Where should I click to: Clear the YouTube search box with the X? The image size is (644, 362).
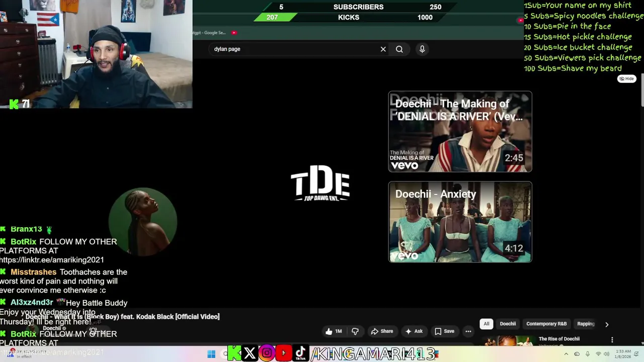383,49
